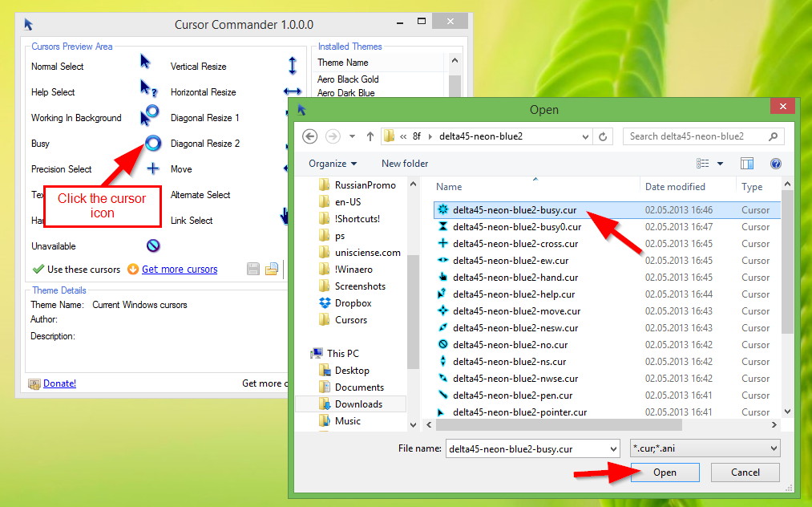Click the search magnifier icon
This screenshot has width=812, height=507.
tap(774, 136)
